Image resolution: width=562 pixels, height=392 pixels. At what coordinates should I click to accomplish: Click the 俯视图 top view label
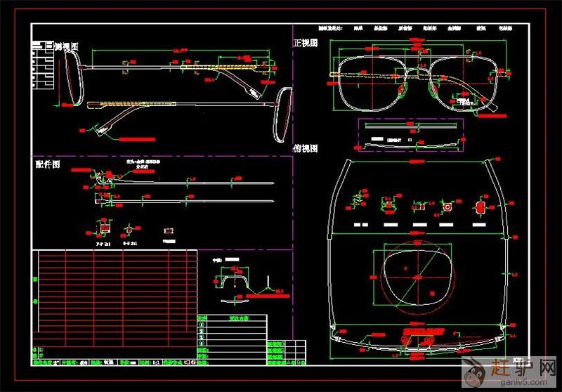click(306, 149)
